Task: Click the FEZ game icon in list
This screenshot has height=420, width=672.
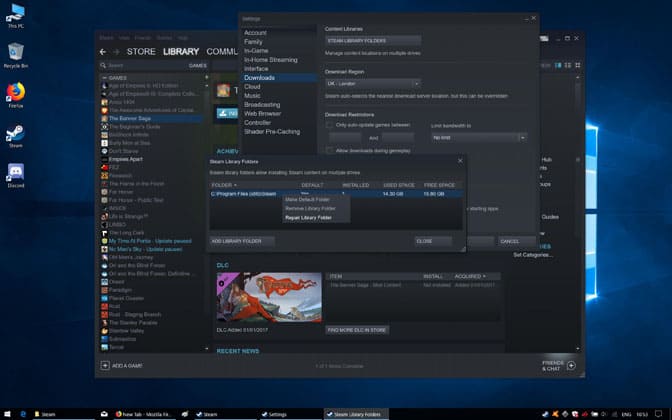Action: click(105, 167)
